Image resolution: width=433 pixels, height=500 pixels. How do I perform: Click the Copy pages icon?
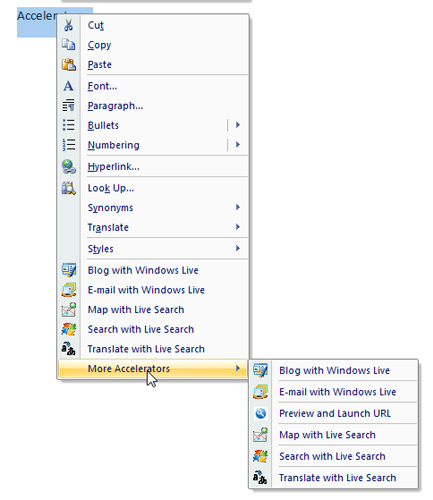pos(69,45)
